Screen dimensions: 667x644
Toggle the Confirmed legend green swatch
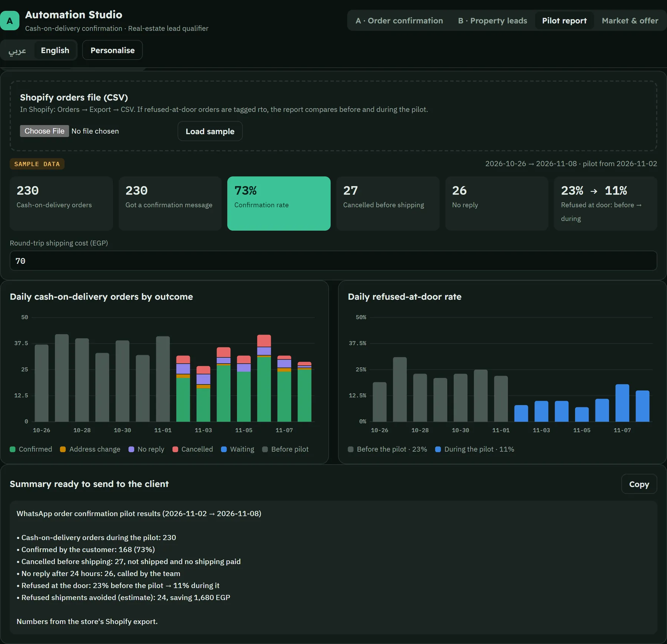point(13,449)
